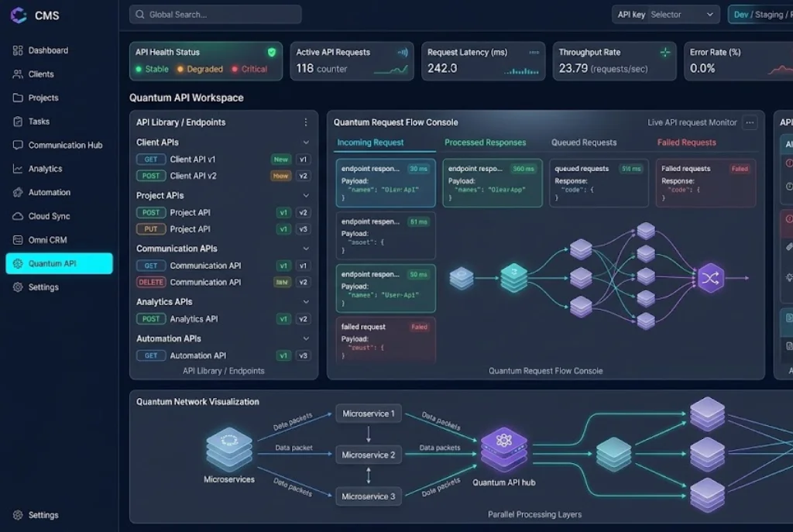Open Flow Console more options button

pos(750,122)
